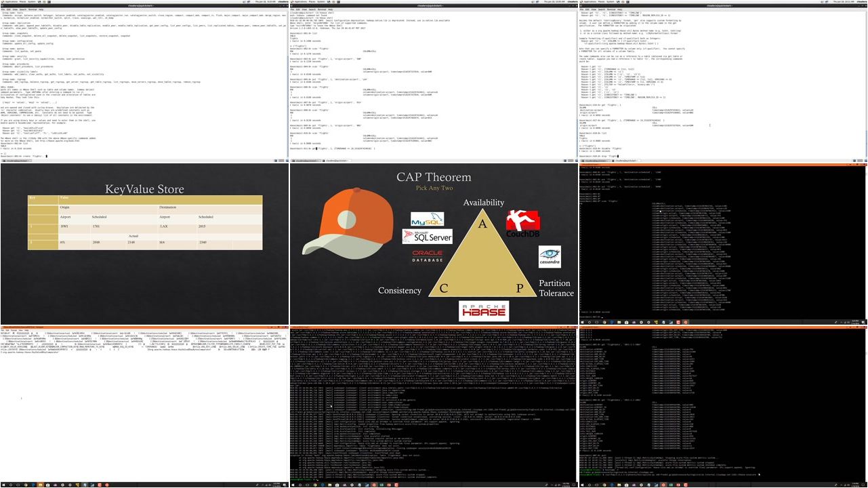
Task: Click letter A at triangle top
Action: click(x=482, y=224)
